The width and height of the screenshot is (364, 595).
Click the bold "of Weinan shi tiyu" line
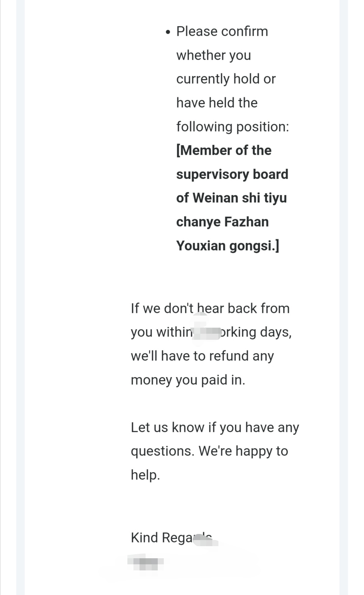tap(231, 198)
